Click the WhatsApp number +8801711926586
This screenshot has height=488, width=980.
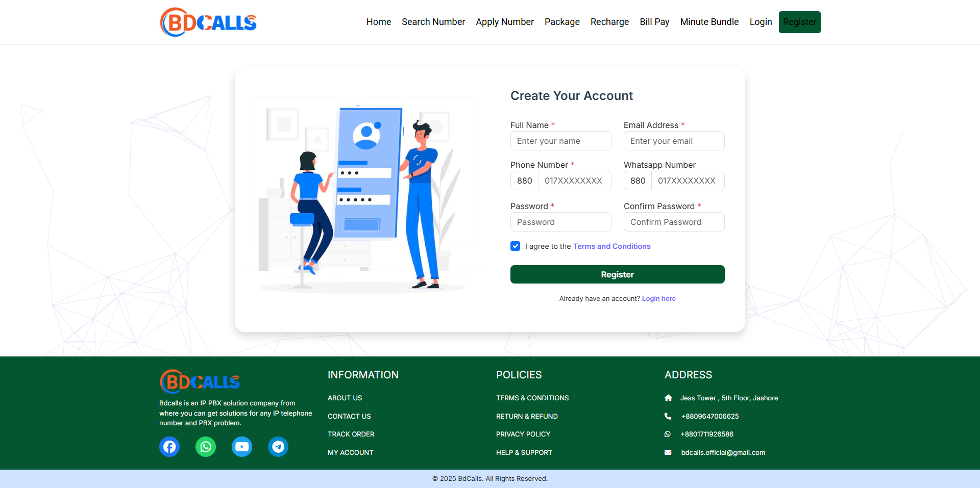pos(707,434)
